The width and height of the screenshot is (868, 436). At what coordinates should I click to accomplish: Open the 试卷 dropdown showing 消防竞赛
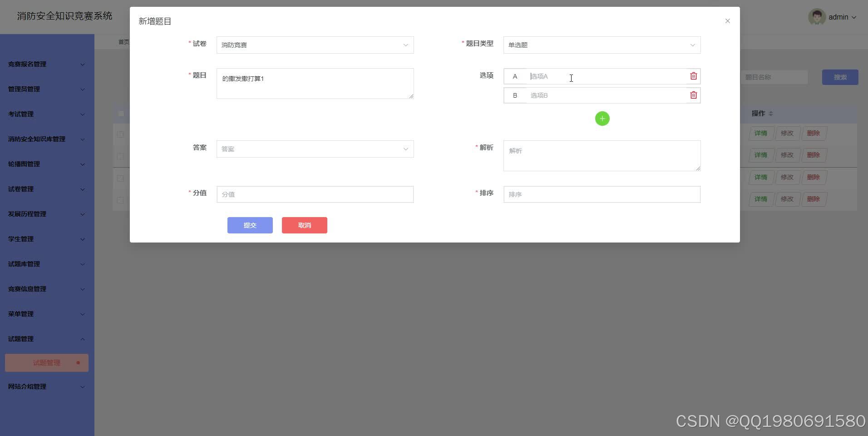315,45
